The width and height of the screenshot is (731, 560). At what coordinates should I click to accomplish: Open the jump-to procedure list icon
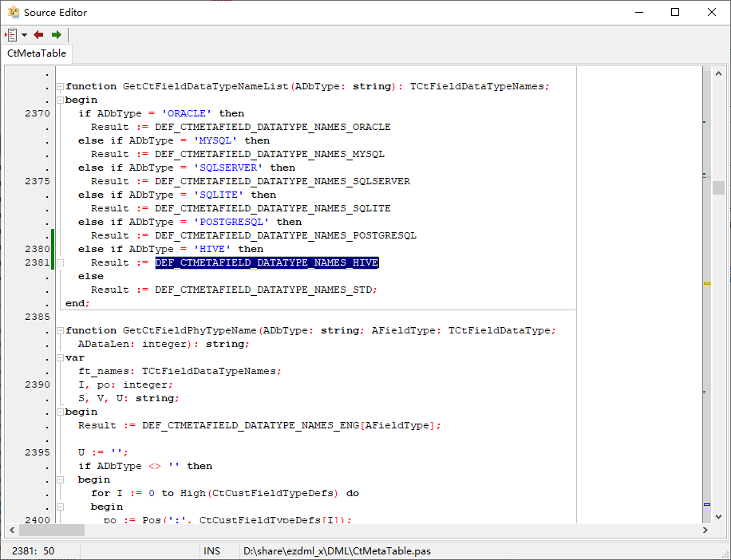coord(10,35)
